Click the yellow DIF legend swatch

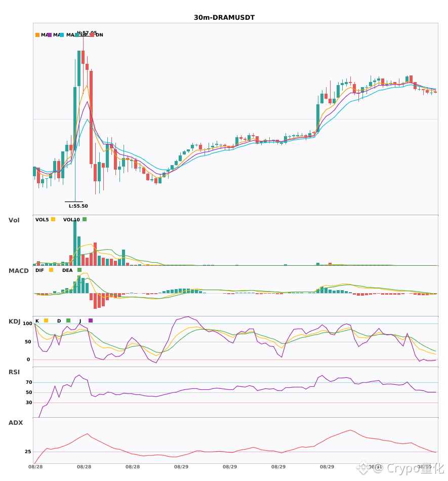coord(51,270)
